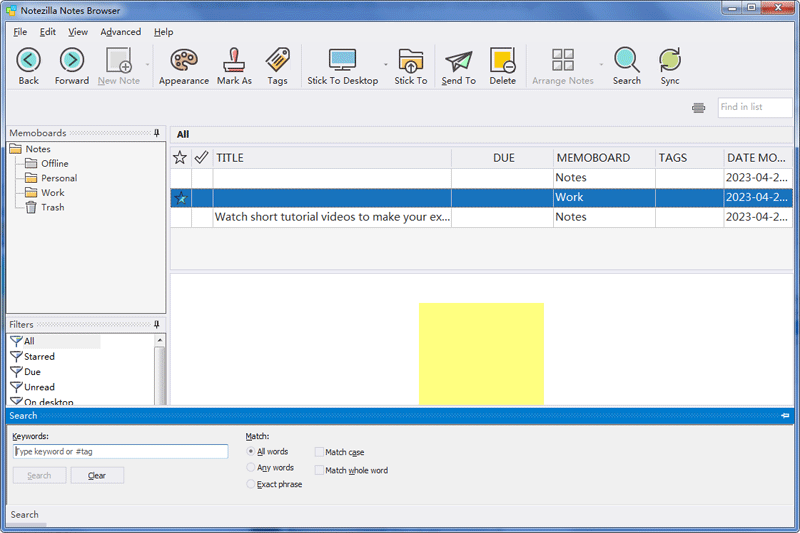Enable the Match case checkbox
This screenshot has height=533, width=800.
pos(319,452)
